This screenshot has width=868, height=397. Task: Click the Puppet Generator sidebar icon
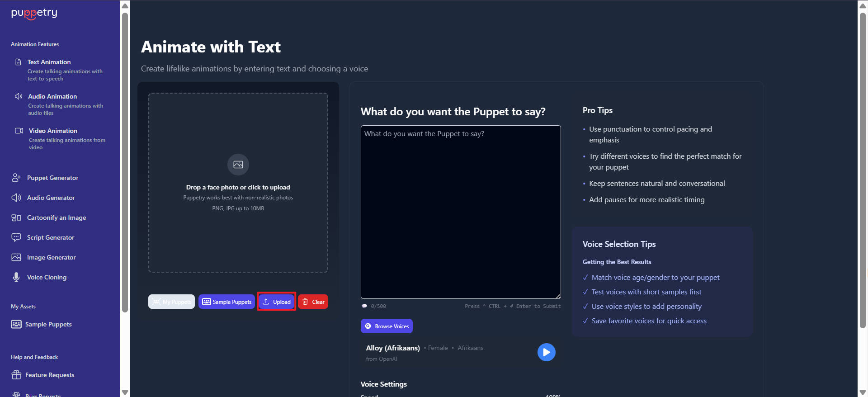point(16,178)
